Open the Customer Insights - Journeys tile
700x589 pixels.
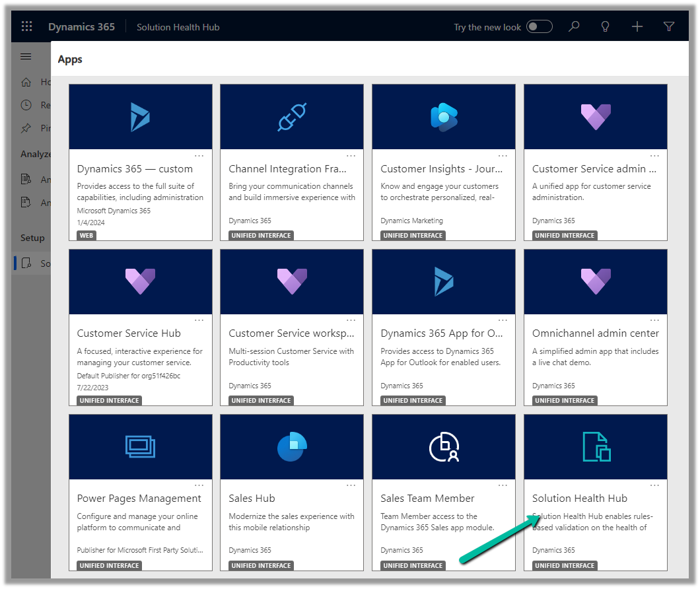click(x=443, y=168)
